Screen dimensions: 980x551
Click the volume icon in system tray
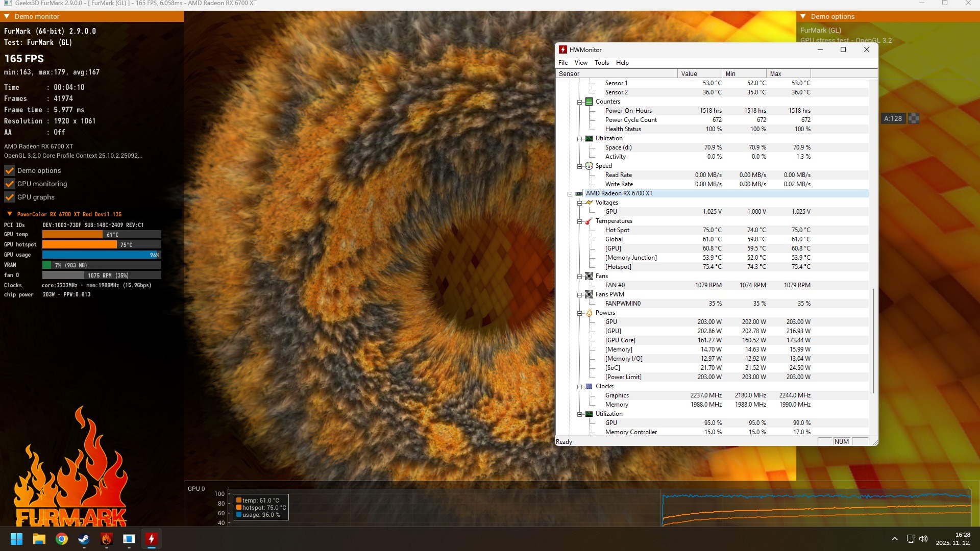coord(923,539)
